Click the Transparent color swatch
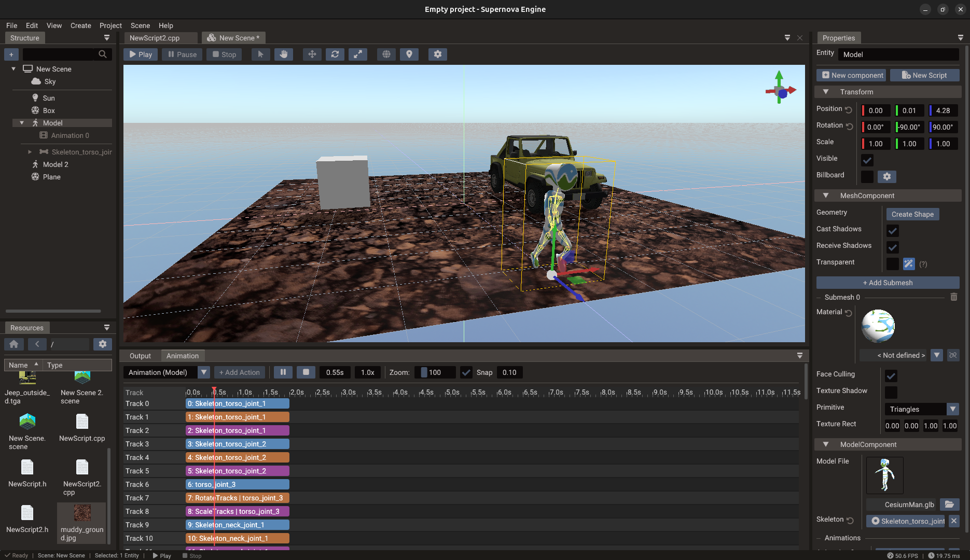970x560 pixels. 892,264
